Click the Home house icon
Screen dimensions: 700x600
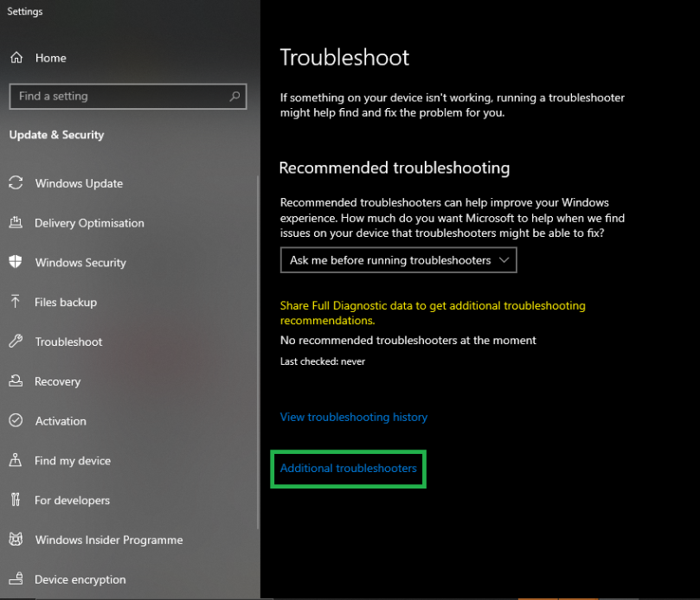coord(15,58)
